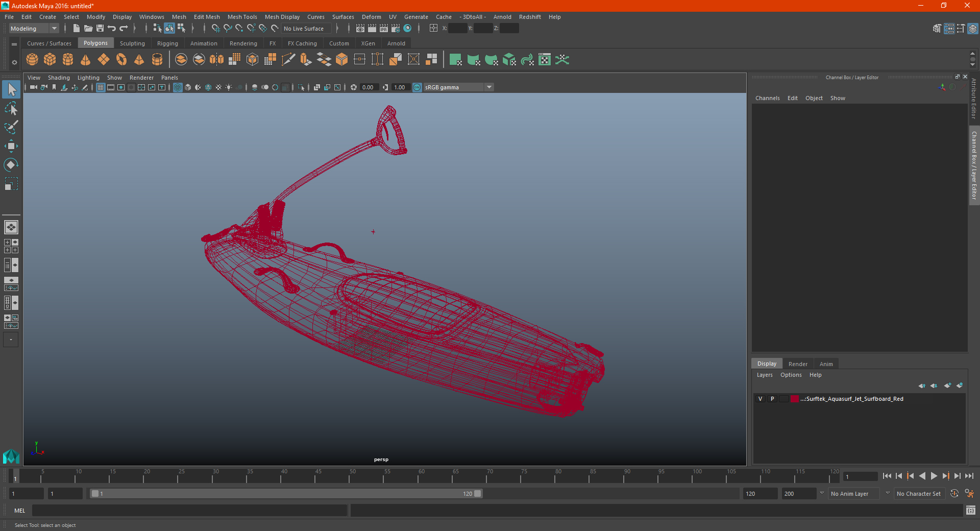Create a polygon pipe from the shelf
Image resolution: width=980 pixels, height=531 pixels.
click(157, 60)
